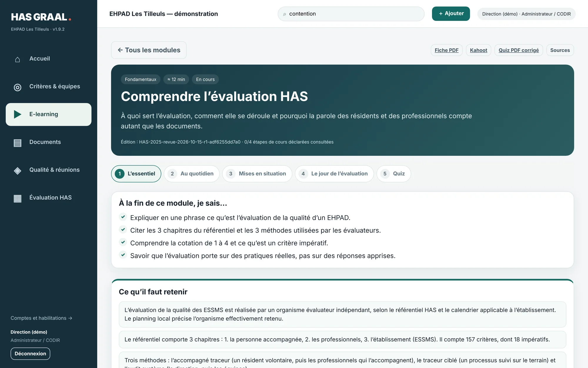Viewport: 588px width, 368px height.
Task: Open Qualité & réunions section
Action: [x=49, y=170]
